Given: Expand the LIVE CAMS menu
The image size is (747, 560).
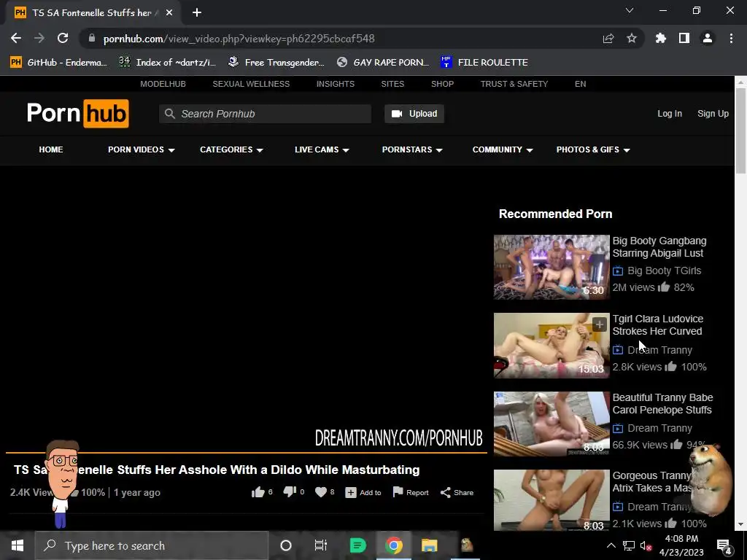Looking at the screenshot, I should (322, 149).
